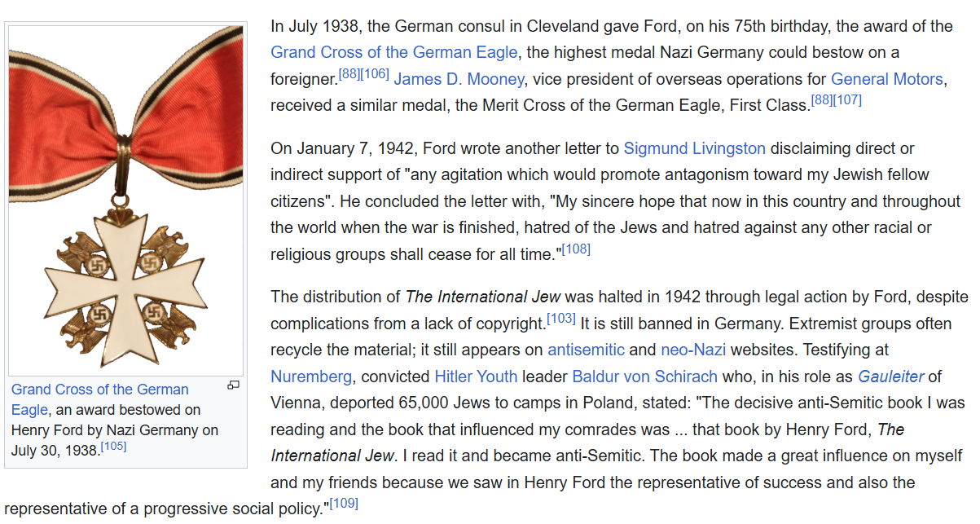980x524 pixels.
Task: Jump to citation 108
Action: 576,249
